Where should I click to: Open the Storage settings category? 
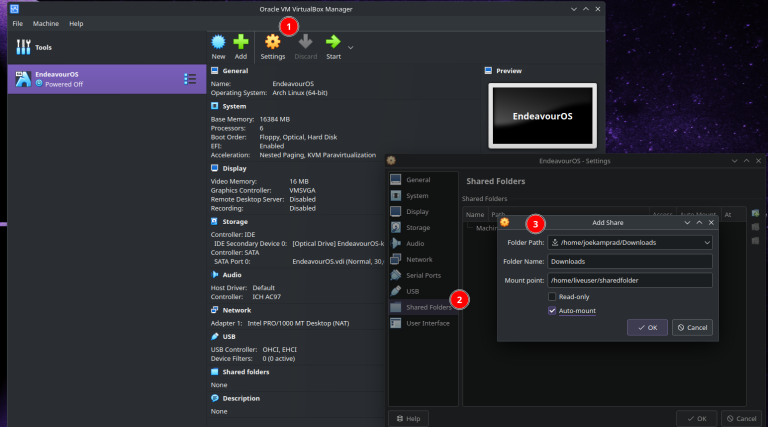coord(416,227)
